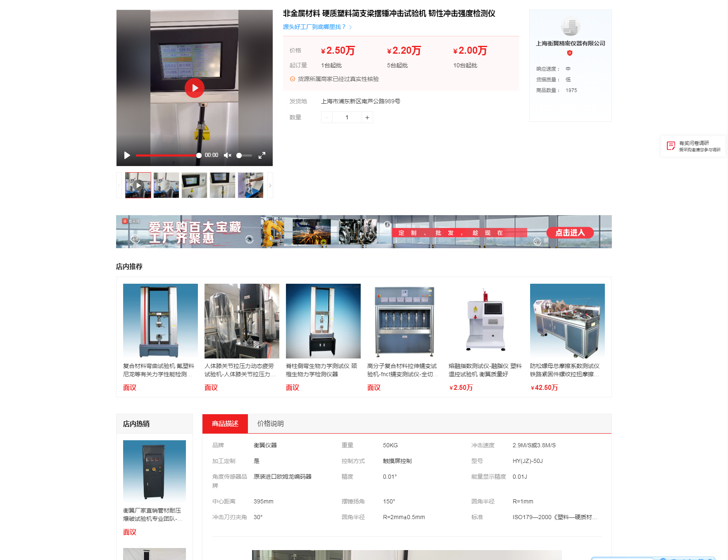Open the 熔融指数测试仪 product image
Image resolution: width=728 pixels, height=560 pixels.
(x=486, y=321)
